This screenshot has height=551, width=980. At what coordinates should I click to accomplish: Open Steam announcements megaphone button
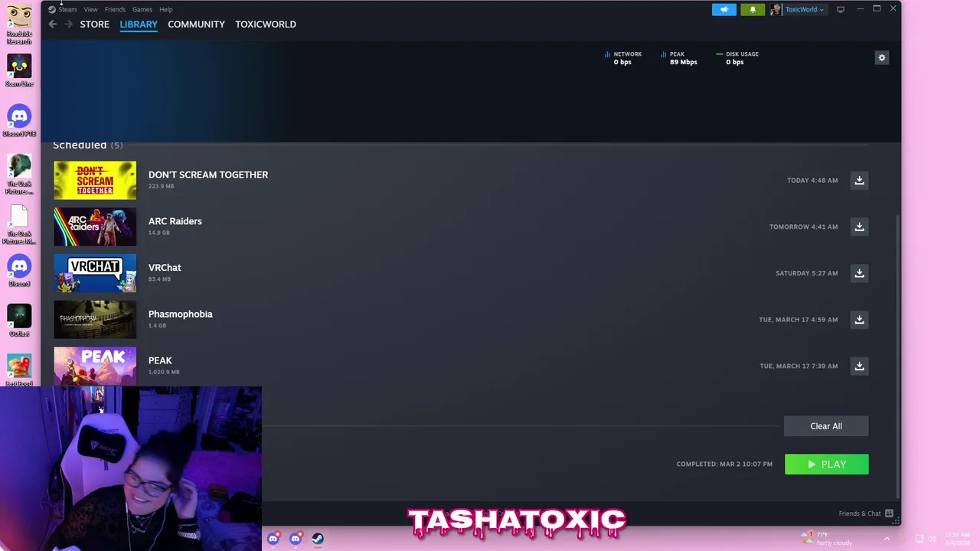tap(724, 9)
